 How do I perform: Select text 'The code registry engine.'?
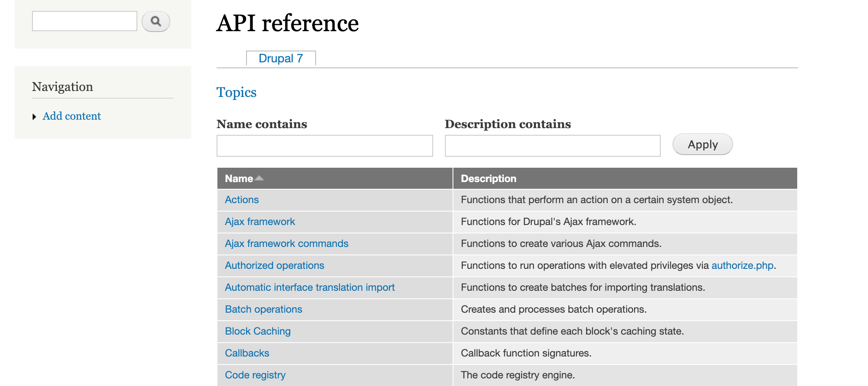[x=518, y=375]
